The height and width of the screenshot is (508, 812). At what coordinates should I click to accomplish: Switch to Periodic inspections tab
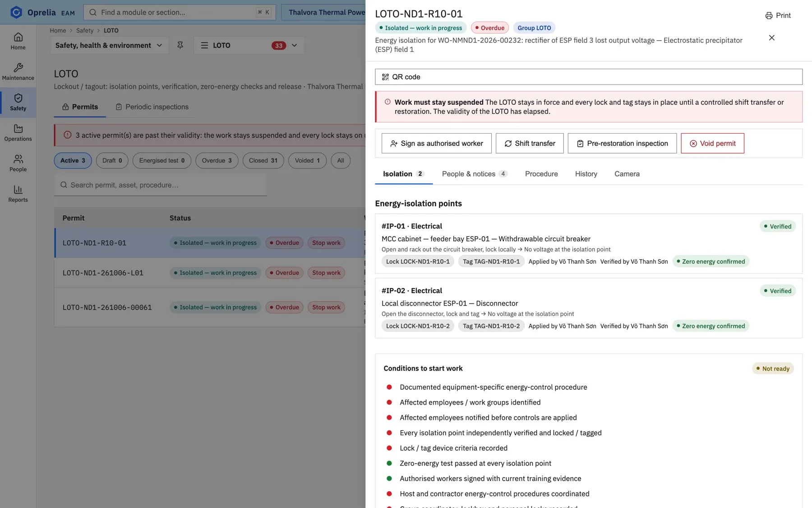(152, 107)
